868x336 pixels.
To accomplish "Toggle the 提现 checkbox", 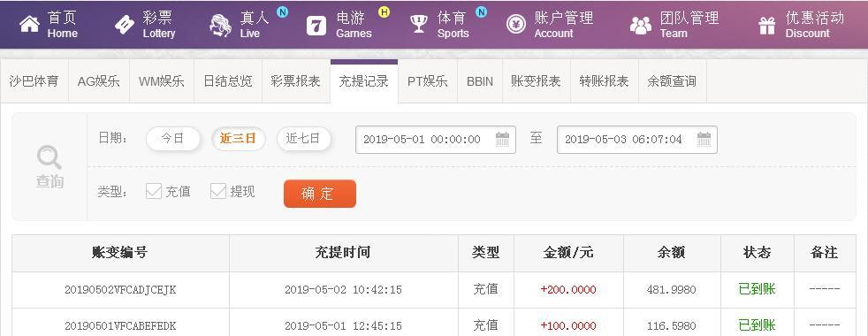I will tap(218, 192).
